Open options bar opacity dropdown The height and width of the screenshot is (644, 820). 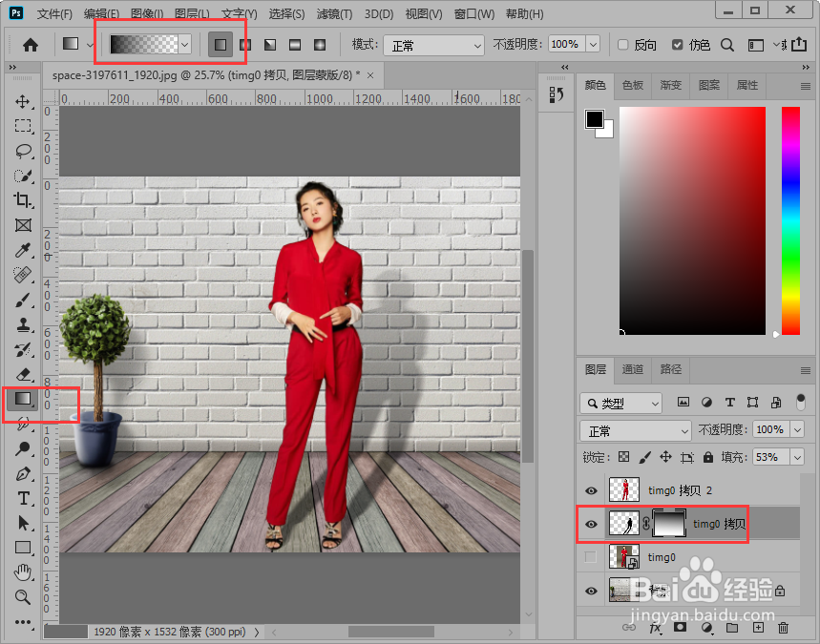(x=593, y=45)
